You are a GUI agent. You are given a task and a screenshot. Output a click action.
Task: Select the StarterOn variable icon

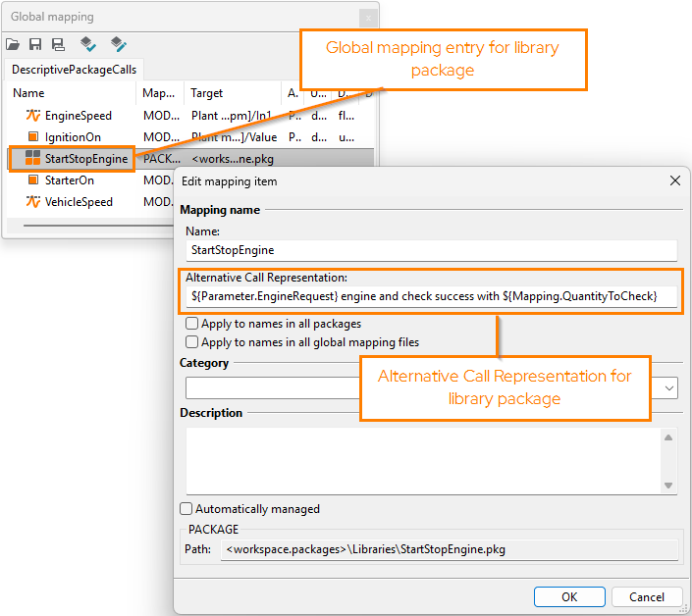click(33, 180)
